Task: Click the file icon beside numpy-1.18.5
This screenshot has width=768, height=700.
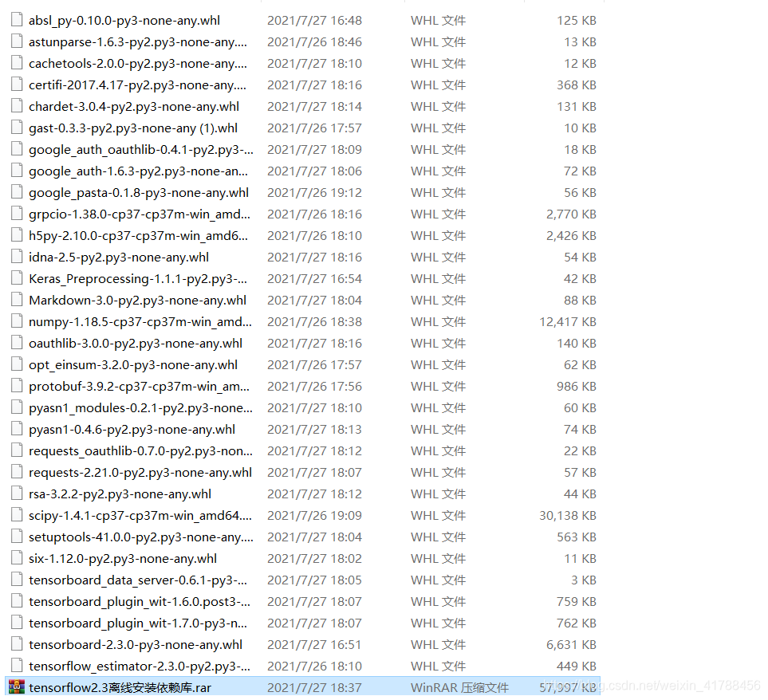Action: tap(17, 321)
